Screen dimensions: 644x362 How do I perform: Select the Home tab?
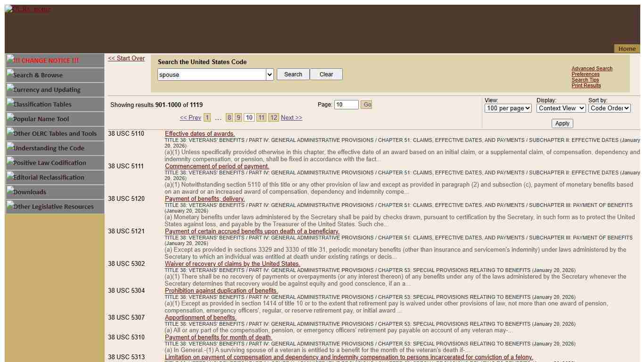(x=627, y=49)
